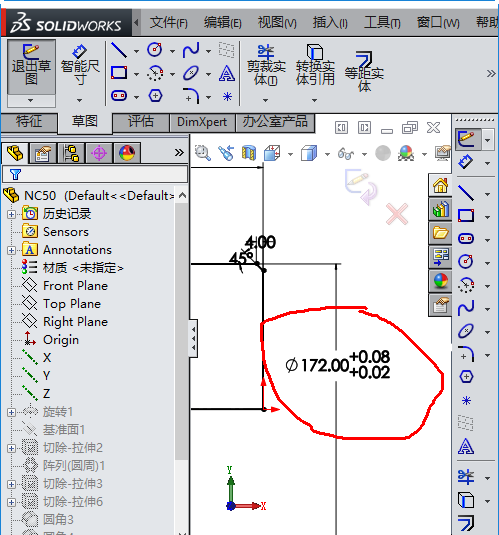Viewport: 499px width, 535px height.
Task: Open the DimXpertManager tab icon
Action: point(99,153)
